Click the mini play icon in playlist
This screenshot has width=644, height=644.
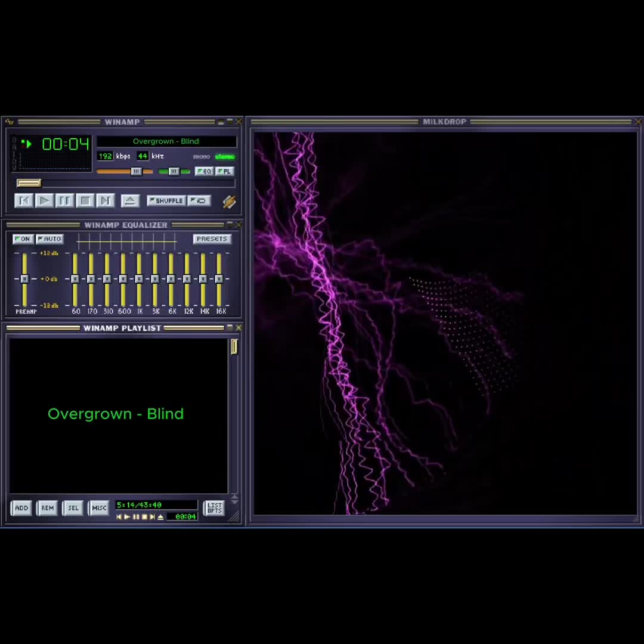coord(128,517)
